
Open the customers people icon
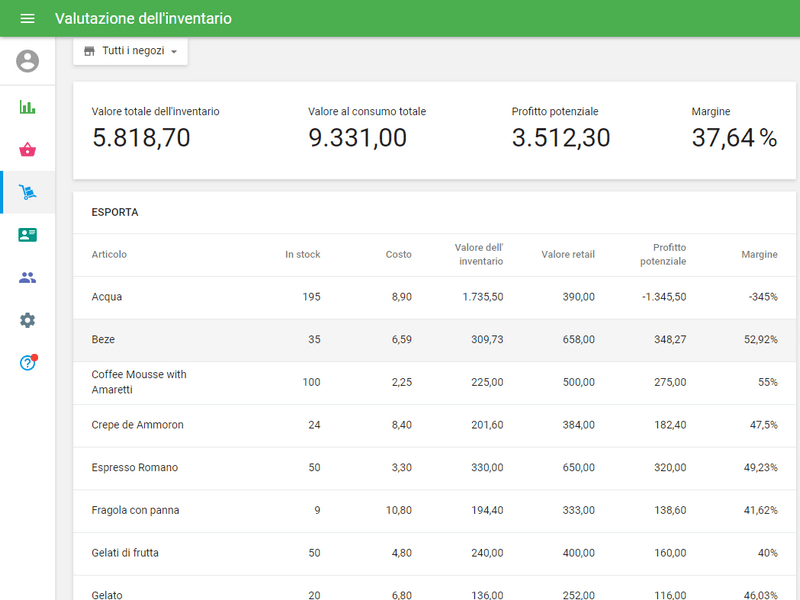point(27,278)
